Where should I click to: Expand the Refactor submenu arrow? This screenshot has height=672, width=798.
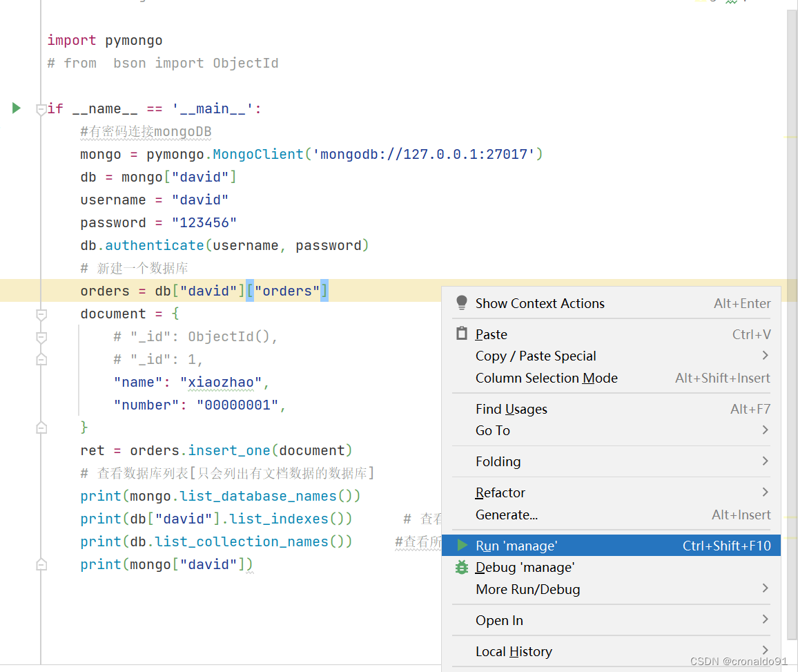pyautogui.click(x=765, y=492)
